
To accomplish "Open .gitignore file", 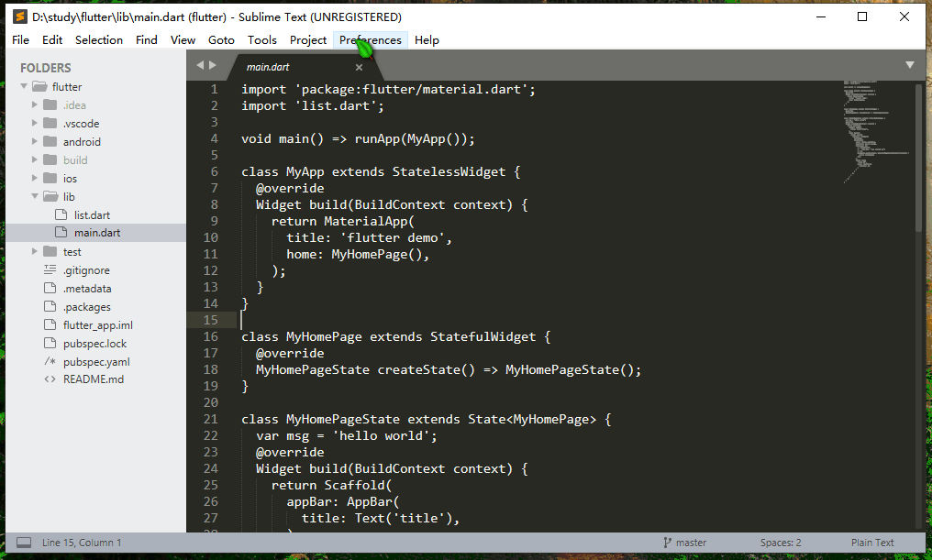I will 87,270.
